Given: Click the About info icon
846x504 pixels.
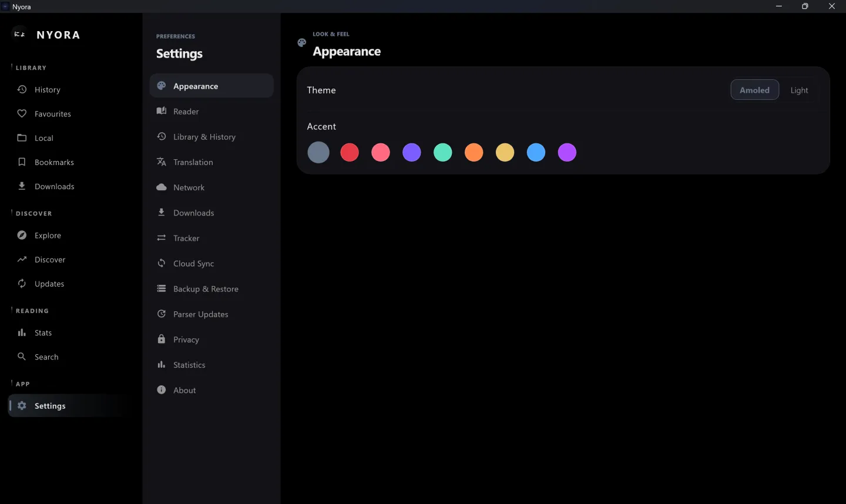Looking at the screenshot, I should tap(161, 389).
